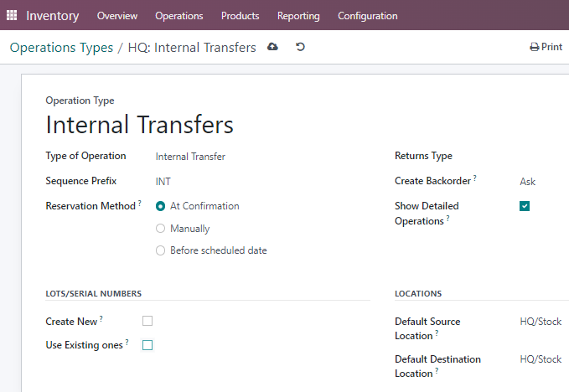This screenshot has height=392, width=569.
Task: Open Default Source Location HQ/Stock field
Action: tap(544, 322)
